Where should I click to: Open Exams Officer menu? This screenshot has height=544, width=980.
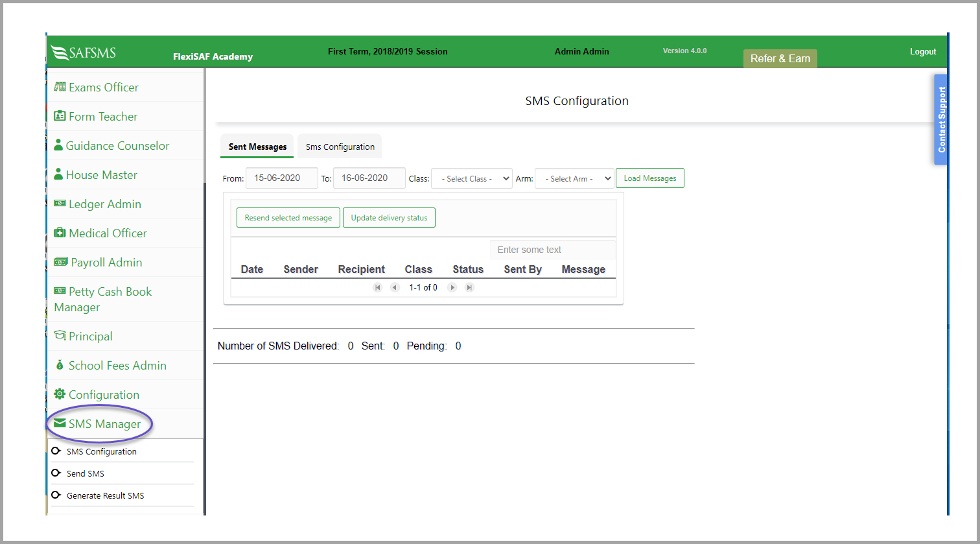(104, 87)
